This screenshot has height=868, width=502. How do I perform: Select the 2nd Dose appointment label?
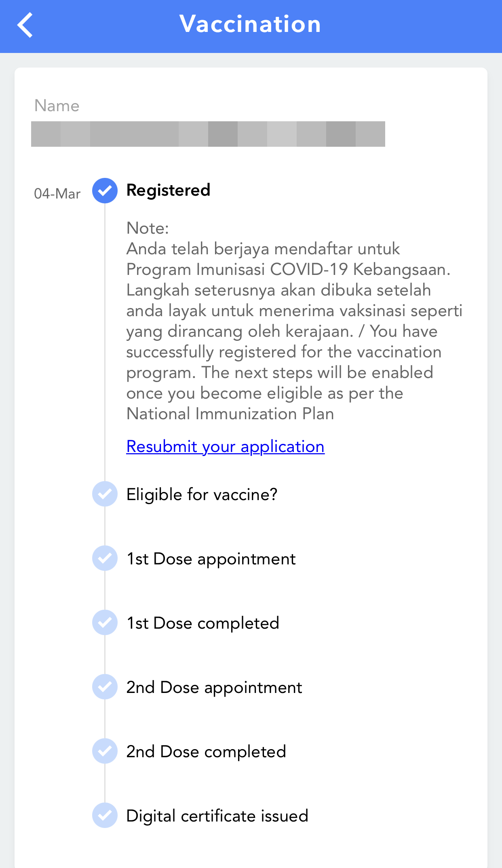[x=214, y=687]
